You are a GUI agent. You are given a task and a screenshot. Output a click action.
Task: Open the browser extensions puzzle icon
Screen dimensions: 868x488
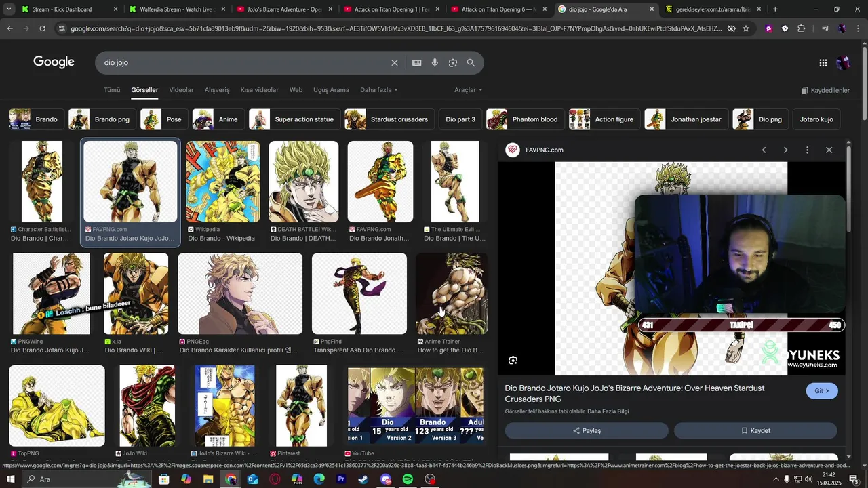pos(801,28)
